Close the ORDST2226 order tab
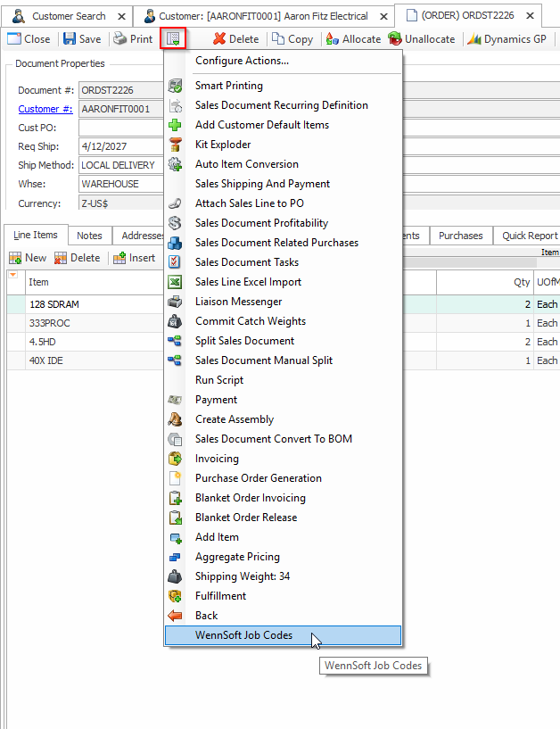Image resolution: width=560 pixels, height=729 pixels. (531, 16)
